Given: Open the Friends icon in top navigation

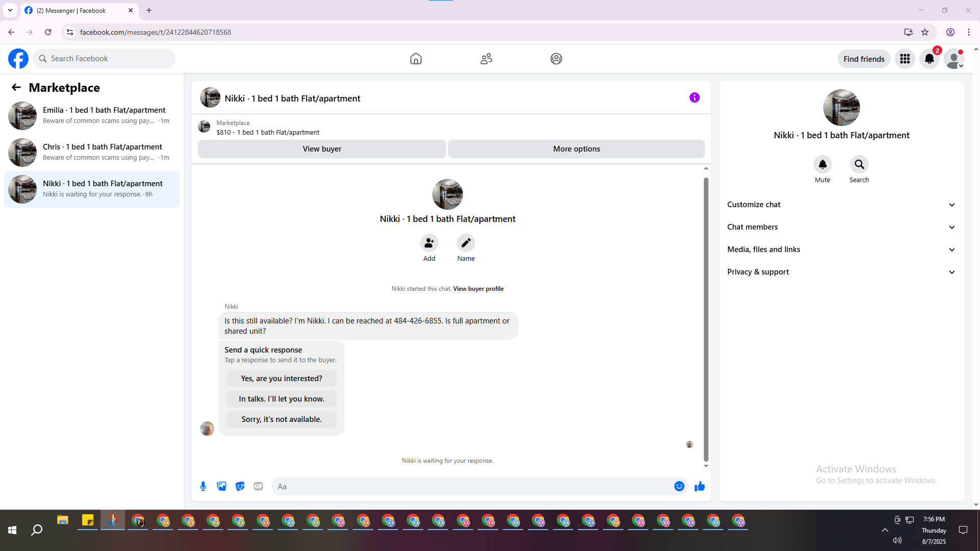Looking at the screenshot, I should pyautogui.click(x=486, y=59).
